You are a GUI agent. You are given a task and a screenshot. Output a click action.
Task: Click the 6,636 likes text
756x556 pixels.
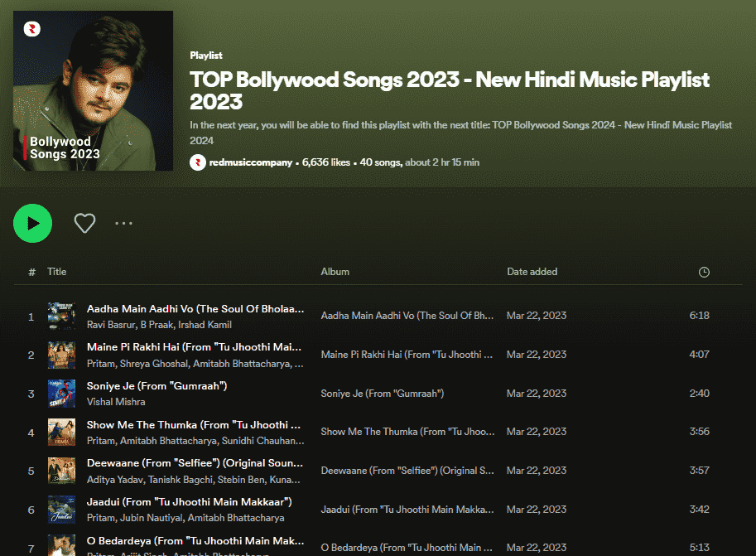326,162
